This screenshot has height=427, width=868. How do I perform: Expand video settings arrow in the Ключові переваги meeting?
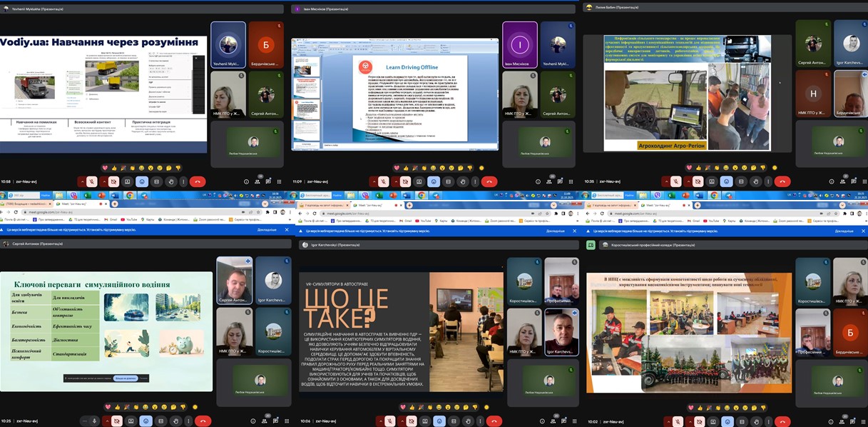click(107, 421)
